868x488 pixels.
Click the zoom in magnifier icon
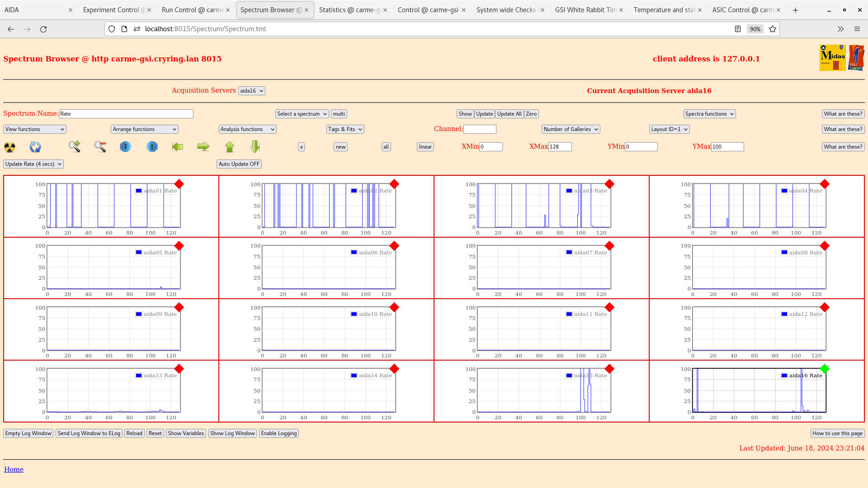[x=74, y=146]
